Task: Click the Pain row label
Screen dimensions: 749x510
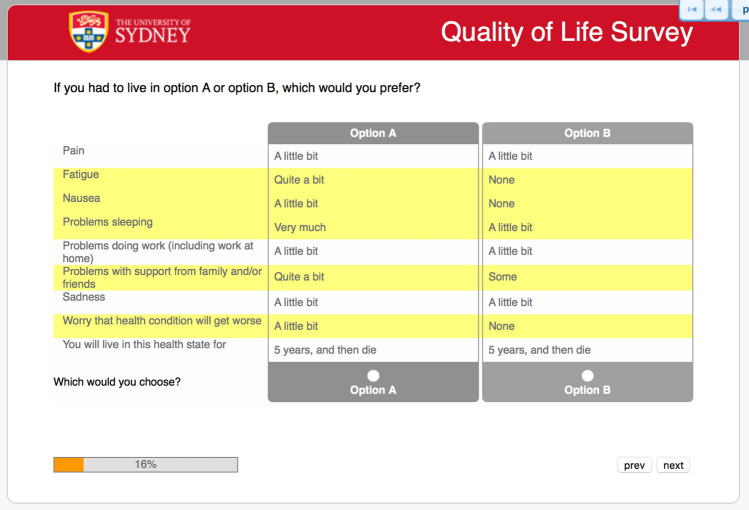Action: pyautogui.click(x=74, y=150)
